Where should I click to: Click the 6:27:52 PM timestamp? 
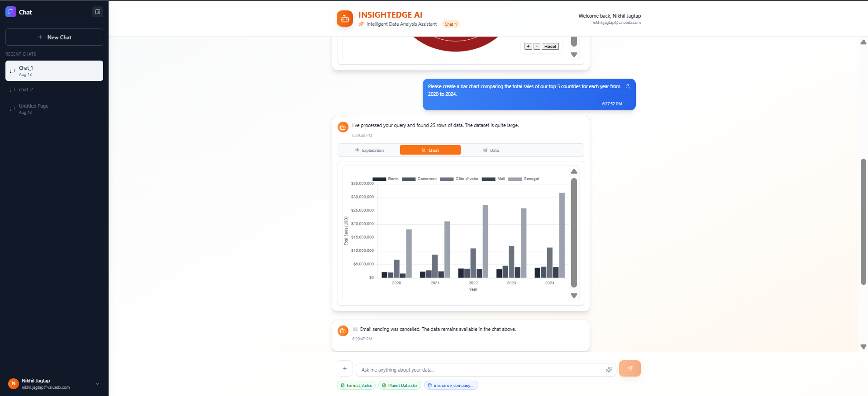point(612,104)
